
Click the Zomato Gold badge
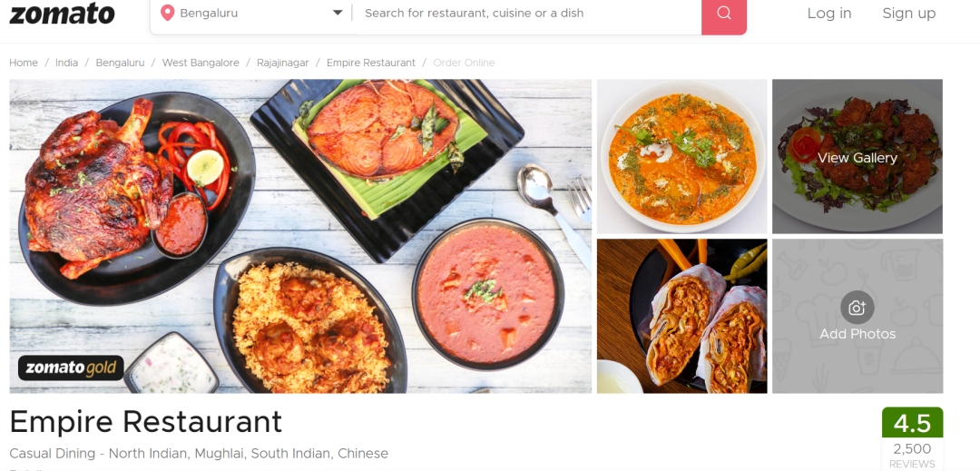coord(71,368)
